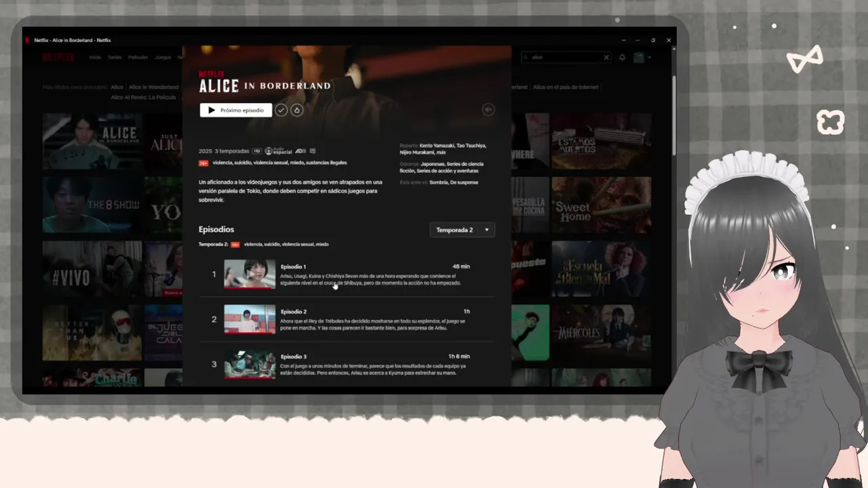Toggle the trailer mute speaker icon
Viewport: 868px width, 488px height.
(488, 109)
